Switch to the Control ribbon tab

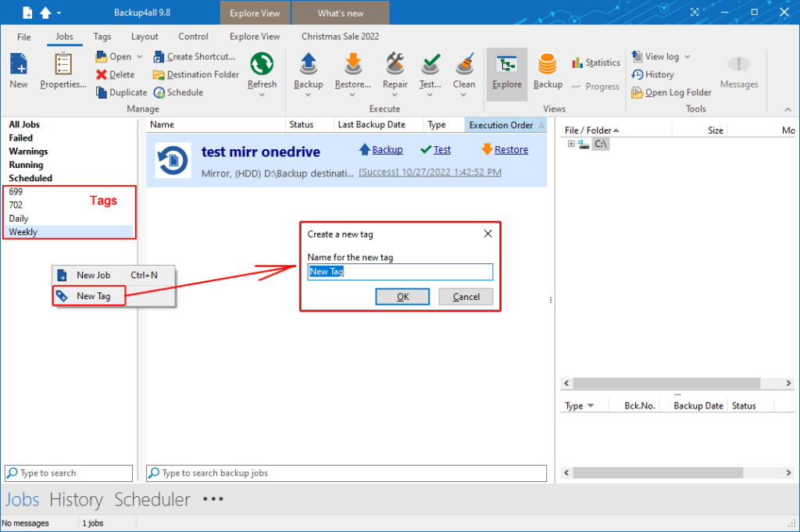(194, 37)
